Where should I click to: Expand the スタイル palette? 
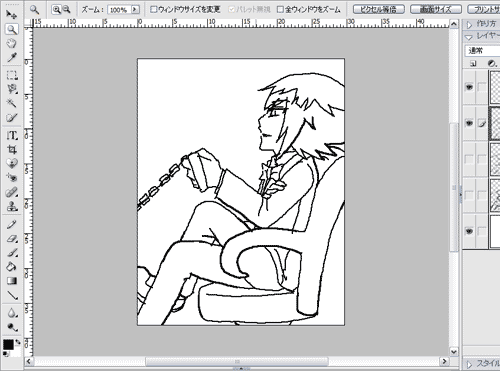[x=469, y=364]
